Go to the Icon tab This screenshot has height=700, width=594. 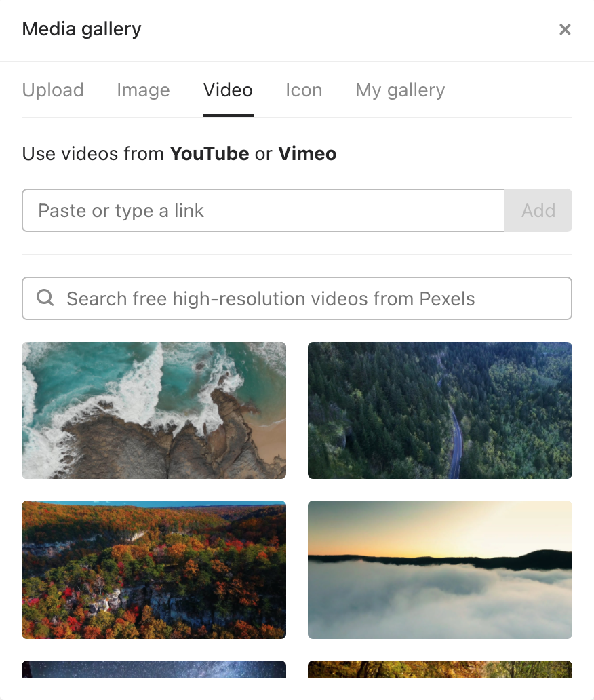[x=304, y=90]
